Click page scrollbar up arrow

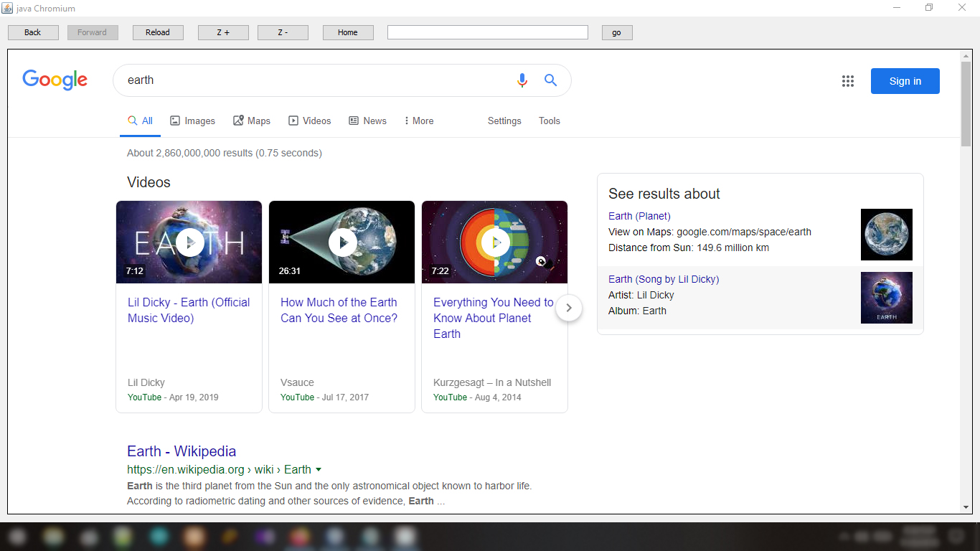coord(966,55)
